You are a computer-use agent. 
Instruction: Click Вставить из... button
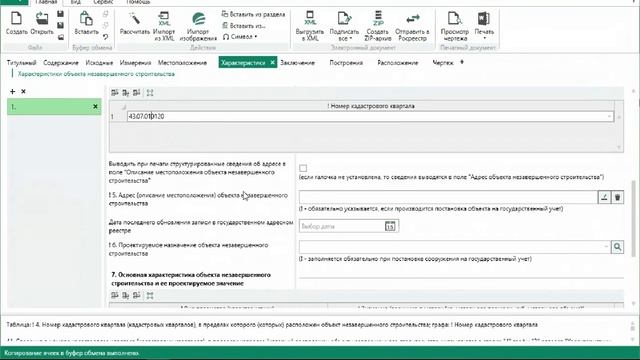click(x=244, y=25)
